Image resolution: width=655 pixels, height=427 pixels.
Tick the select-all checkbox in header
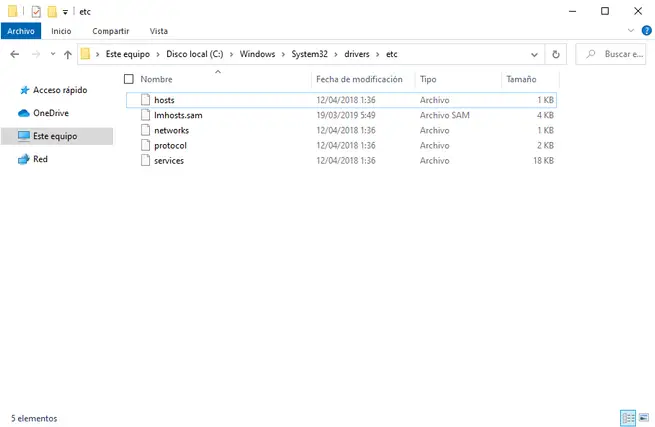click(x=128, y=79)
